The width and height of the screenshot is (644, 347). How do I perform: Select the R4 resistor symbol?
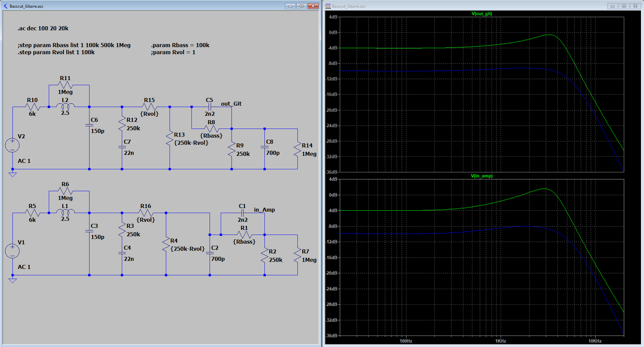[x=166, y=244]
